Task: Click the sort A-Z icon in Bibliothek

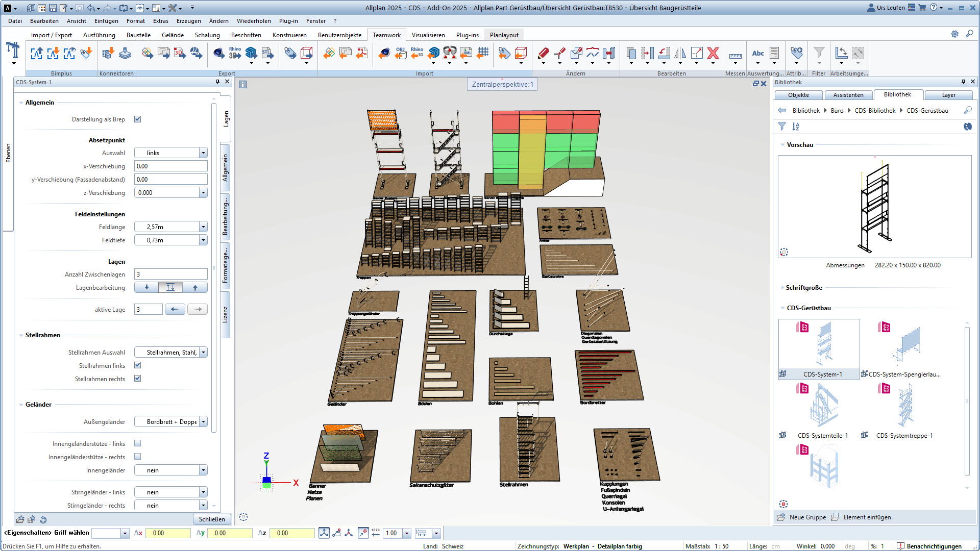Action: [796, 127]
